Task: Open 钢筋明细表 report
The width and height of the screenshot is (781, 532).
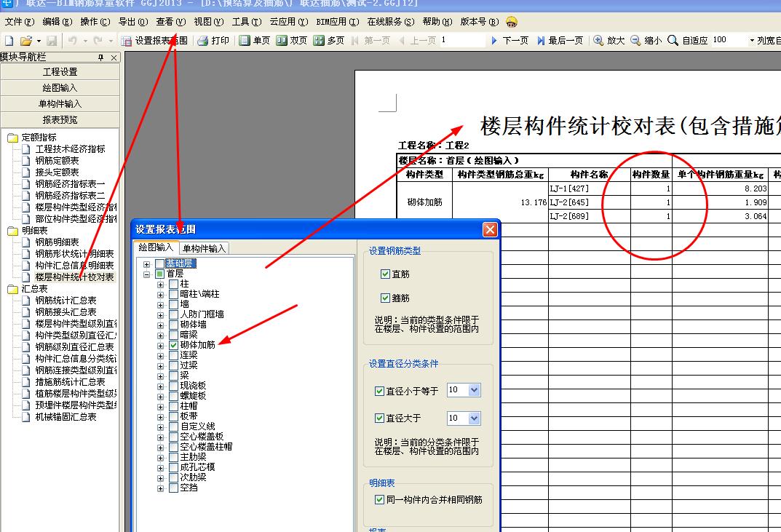Action: point(57,242)
